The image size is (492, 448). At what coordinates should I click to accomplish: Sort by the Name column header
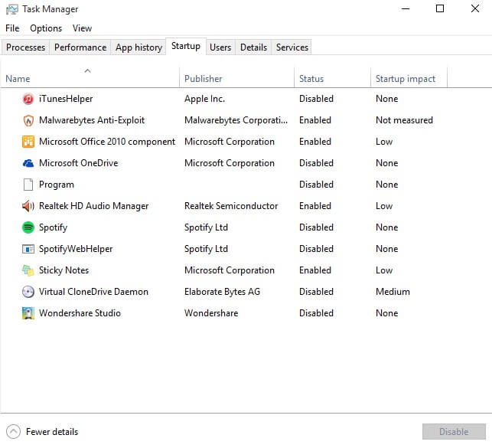(18, 79)
